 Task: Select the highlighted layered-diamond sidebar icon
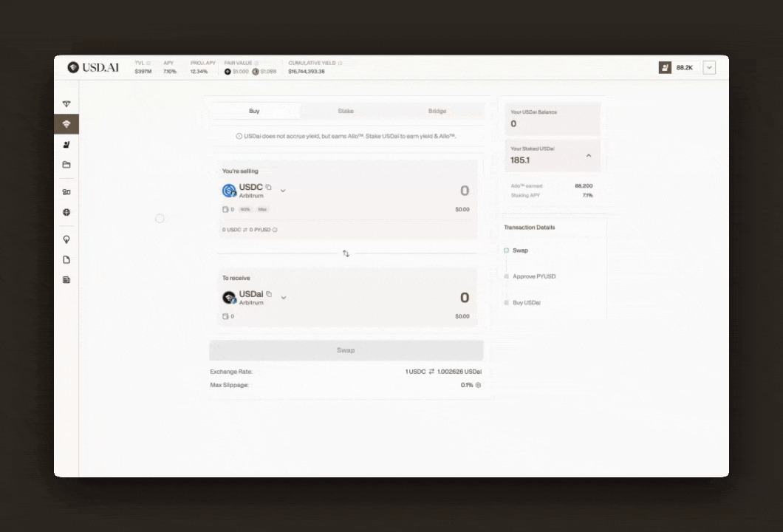coord(66,124)
